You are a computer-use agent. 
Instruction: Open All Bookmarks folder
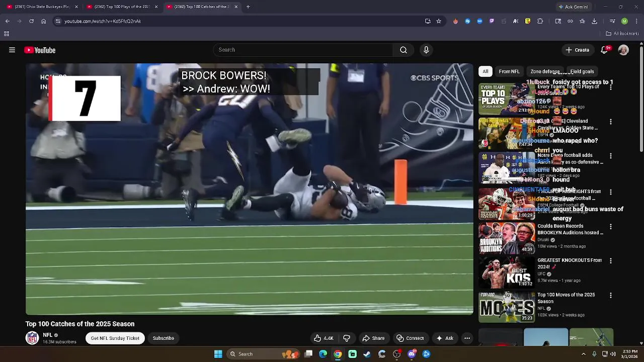pyautogui.click(x=622, y=34)
